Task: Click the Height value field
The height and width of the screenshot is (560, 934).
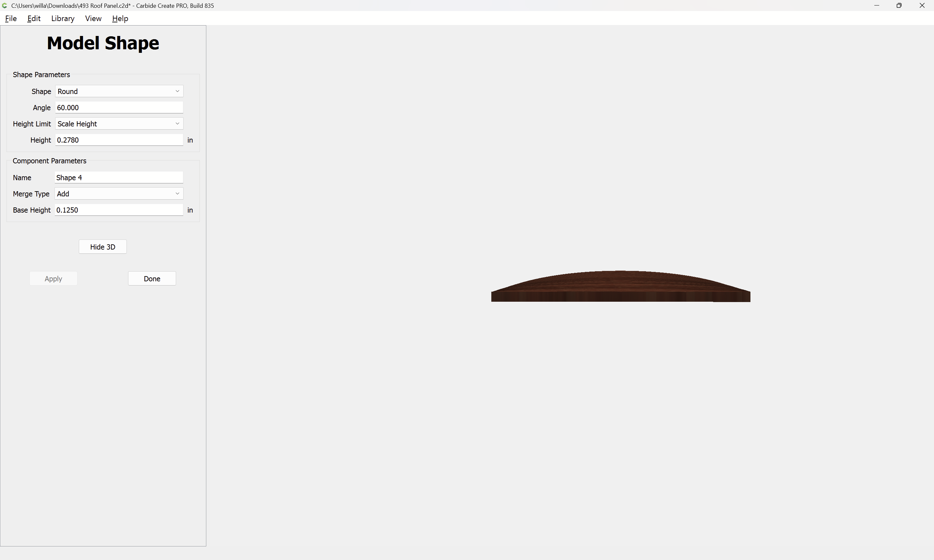Action: click(x=119, y=140)
